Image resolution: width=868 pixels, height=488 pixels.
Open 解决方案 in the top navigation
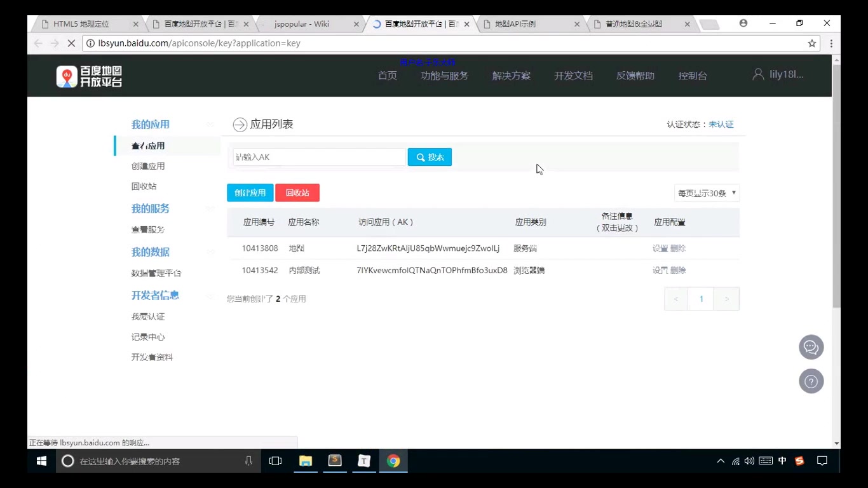[511, 76]
